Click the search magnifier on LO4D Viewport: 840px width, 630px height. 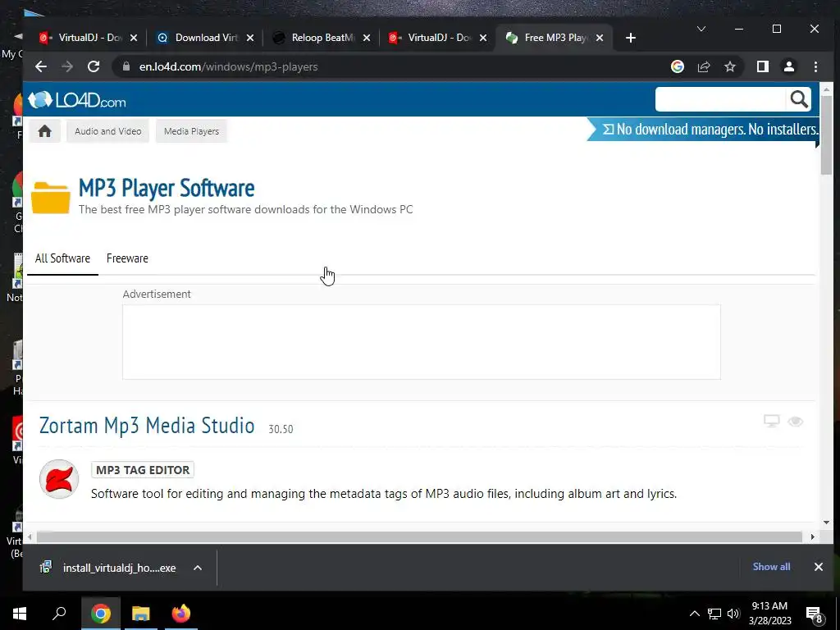pos(799,99)
